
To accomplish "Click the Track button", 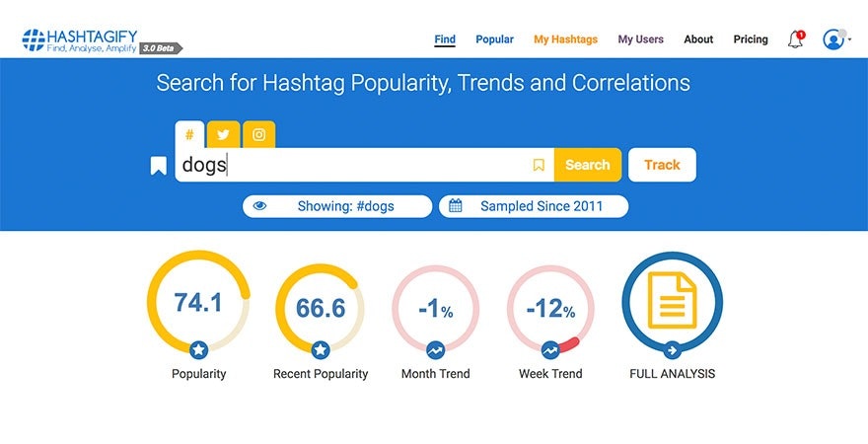I will pos(662,165).
